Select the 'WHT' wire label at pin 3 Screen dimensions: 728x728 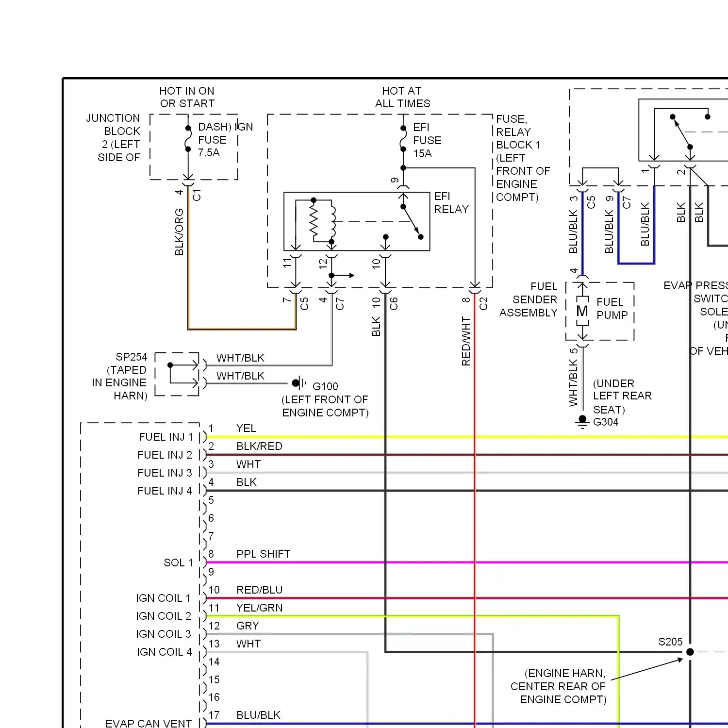pos(248,464)
